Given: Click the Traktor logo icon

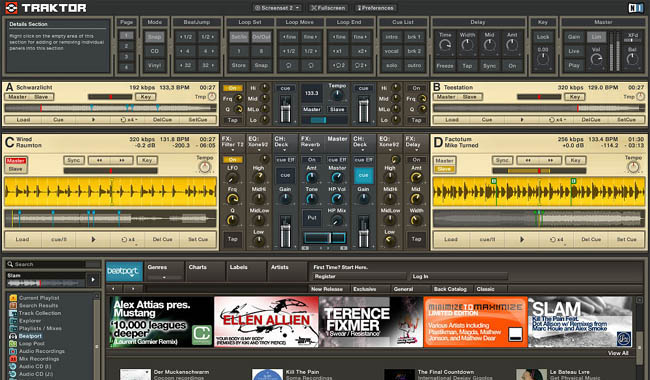Looking at the screenshot, I should (12, 7).
